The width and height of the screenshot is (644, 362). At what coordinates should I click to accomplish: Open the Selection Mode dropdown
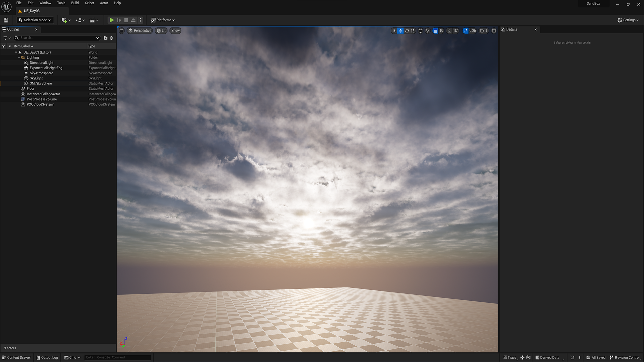35,20
